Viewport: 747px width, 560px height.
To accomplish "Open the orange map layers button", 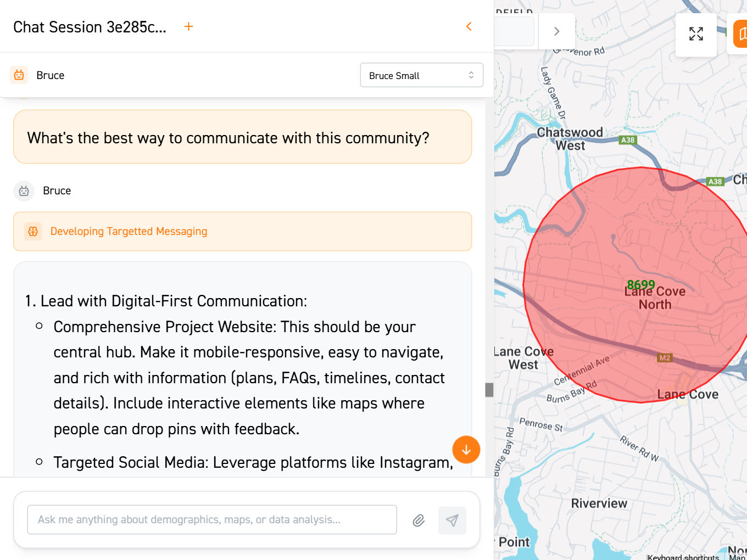I will (740, 34).
